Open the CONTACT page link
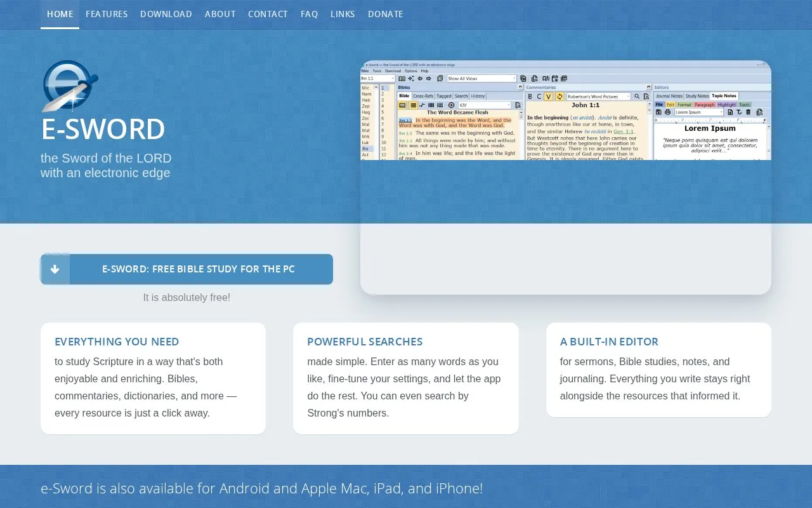This screenshot has width=812, height=508. [x=268, y=14]
